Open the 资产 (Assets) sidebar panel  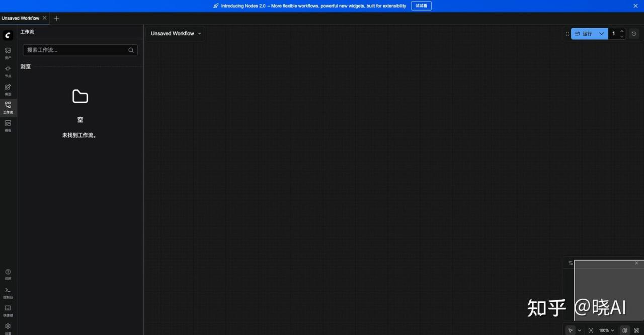(x=8, y=52)
